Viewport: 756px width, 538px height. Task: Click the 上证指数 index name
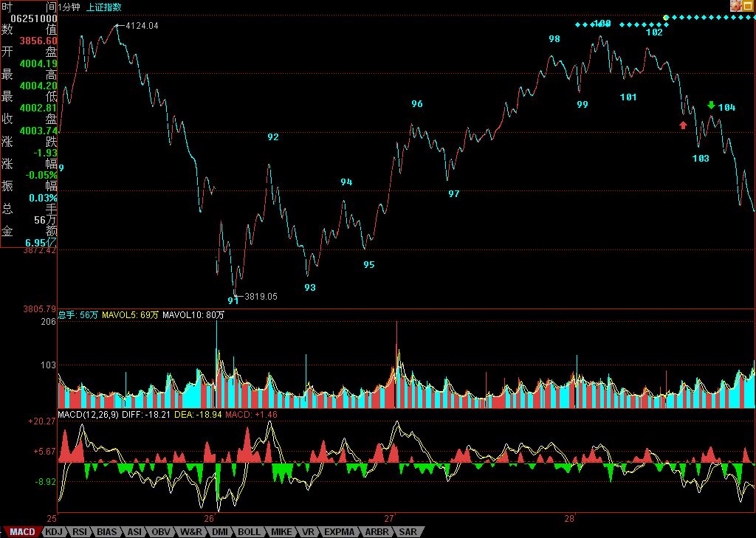click(x=103, y=7)
